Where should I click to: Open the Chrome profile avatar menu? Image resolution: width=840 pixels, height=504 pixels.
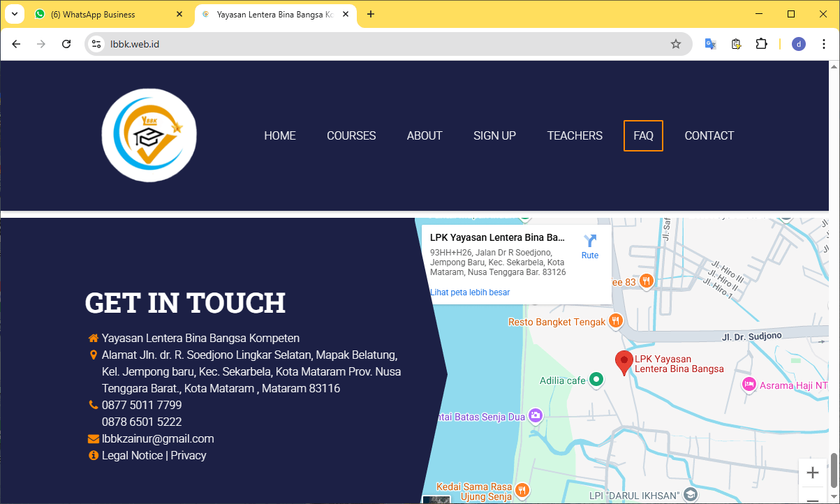click(799, 44)
